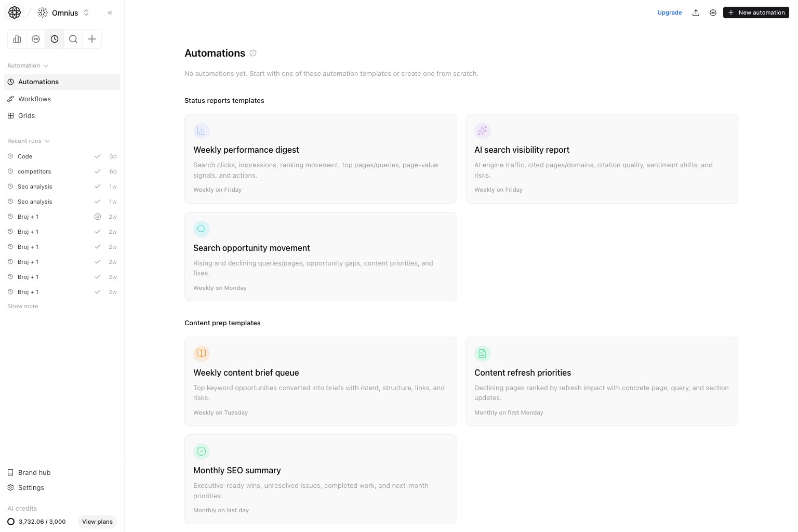Open the analytics bar chart icon
Viewport: 798px width, 532px height.
(17, 39)
